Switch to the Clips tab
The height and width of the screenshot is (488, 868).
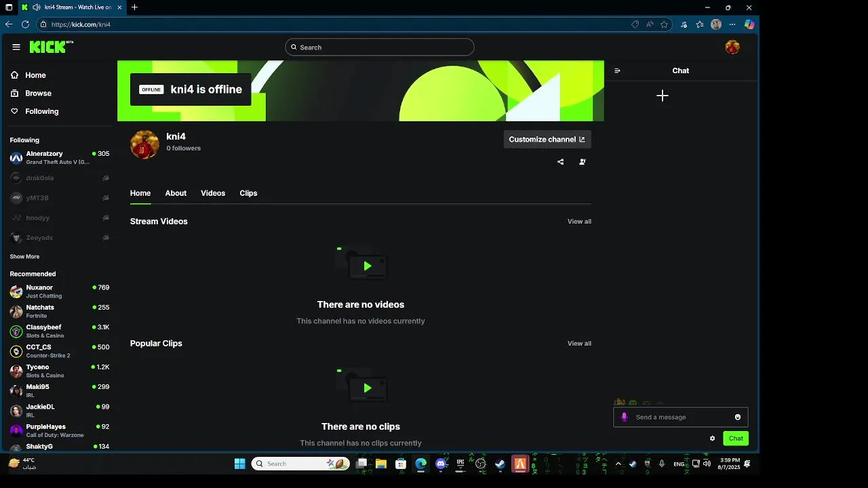point(248,193)
